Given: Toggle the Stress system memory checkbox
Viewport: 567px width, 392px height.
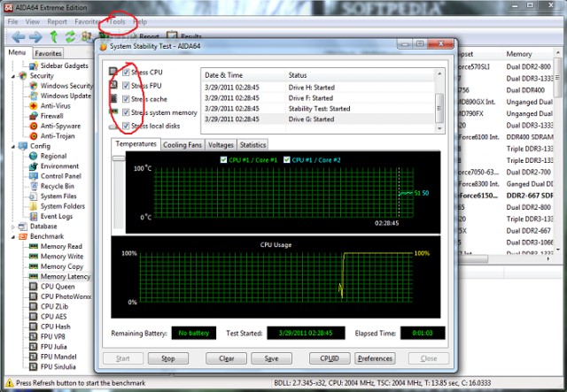Looking at the screenshot, I should [126, 112].
